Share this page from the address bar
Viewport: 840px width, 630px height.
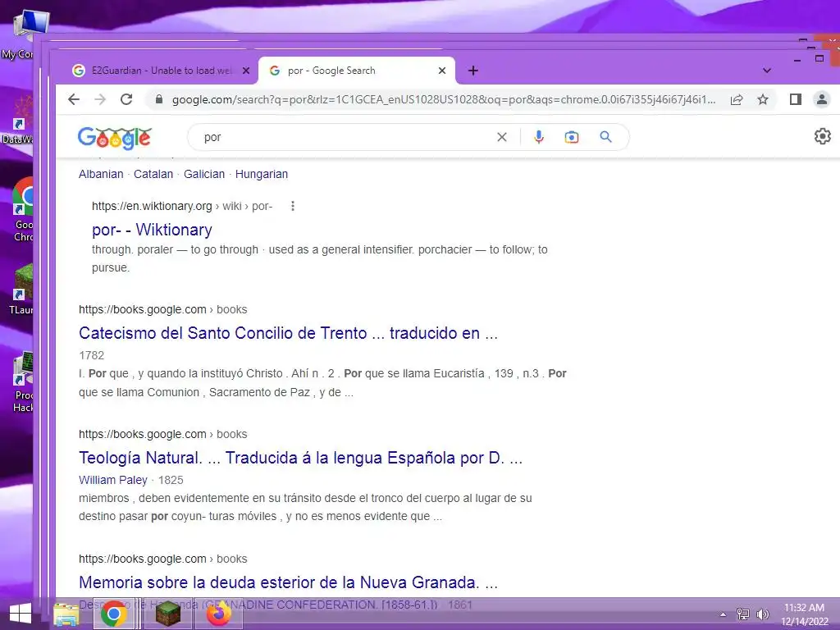737,99
